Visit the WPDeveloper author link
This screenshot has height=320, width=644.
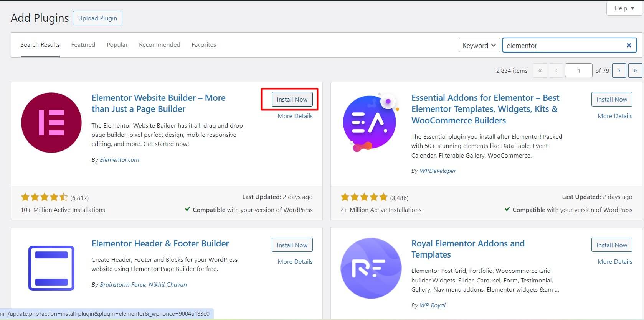pos(438,171)
